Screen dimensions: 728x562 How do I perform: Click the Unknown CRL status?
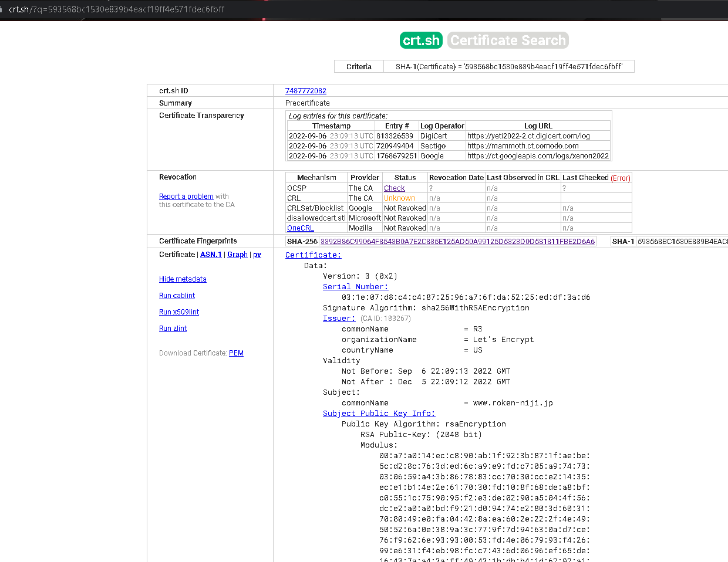399,198
